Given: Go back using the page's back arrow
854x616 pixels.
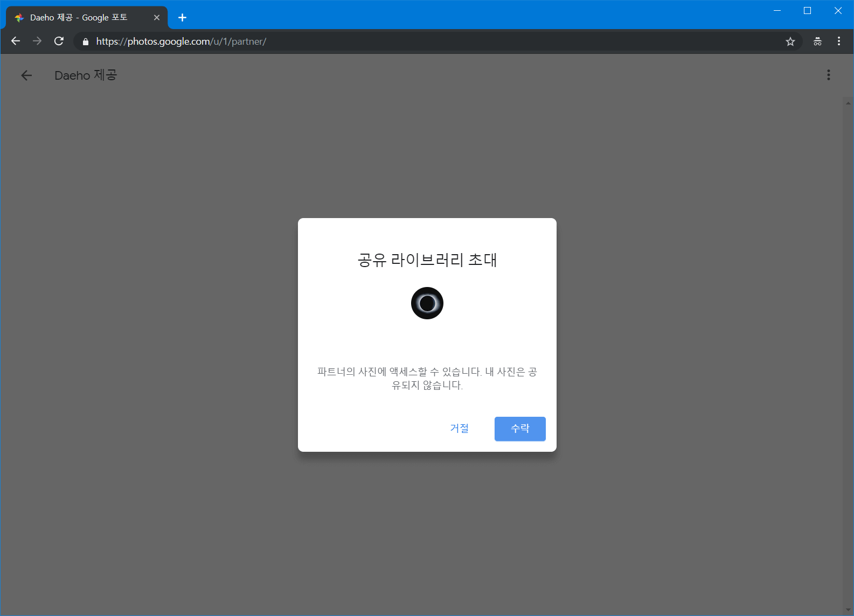Looking at the screenshot, I should click(x=26, y=75).
